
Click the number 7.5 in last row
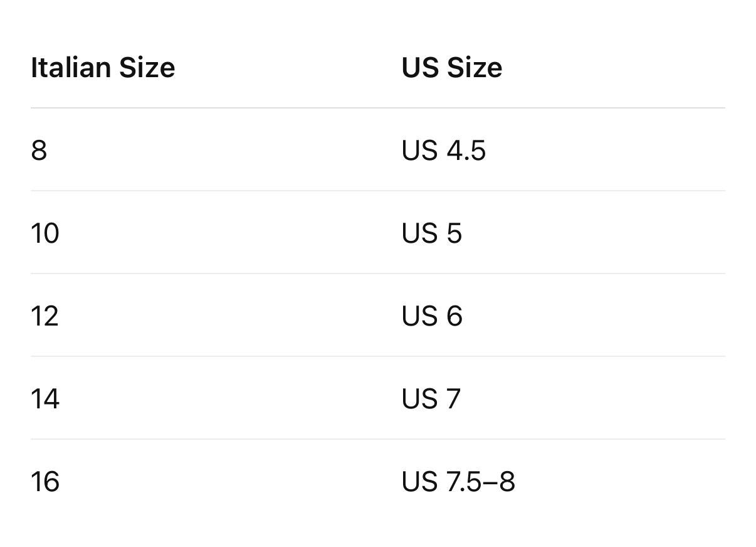pos(465,482)
